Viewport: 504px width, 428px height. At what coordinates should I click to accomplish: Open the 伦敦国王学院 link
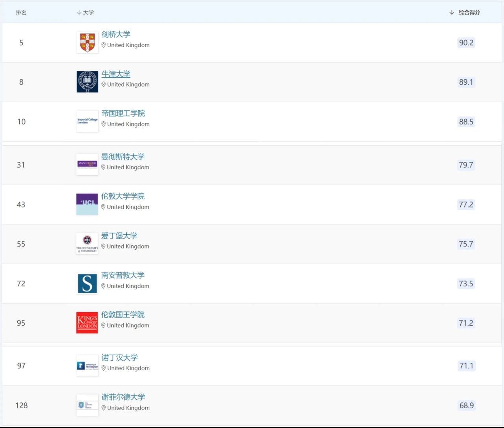tap(123, 315)
